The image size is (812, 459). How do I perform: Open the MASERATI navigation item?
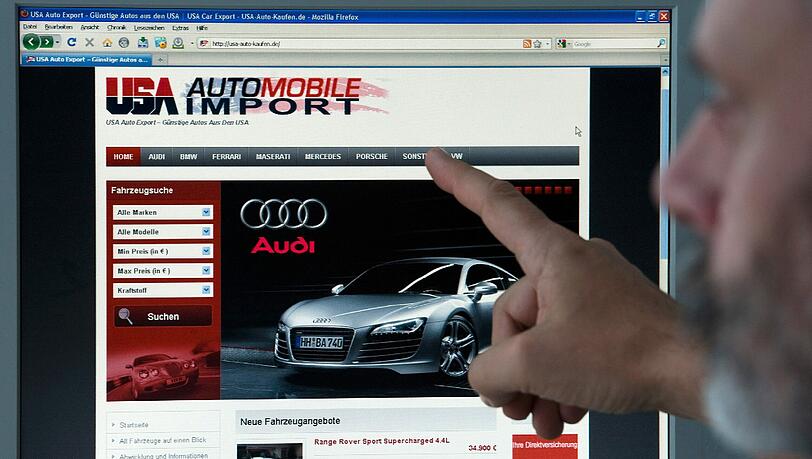tap(273, 156)
